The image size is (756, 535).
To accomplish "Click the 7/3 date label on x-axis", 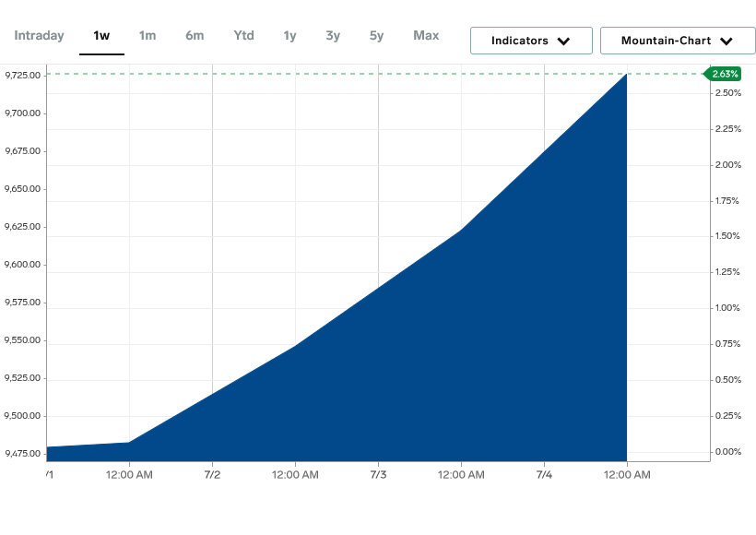I will (x=378, y=475).
